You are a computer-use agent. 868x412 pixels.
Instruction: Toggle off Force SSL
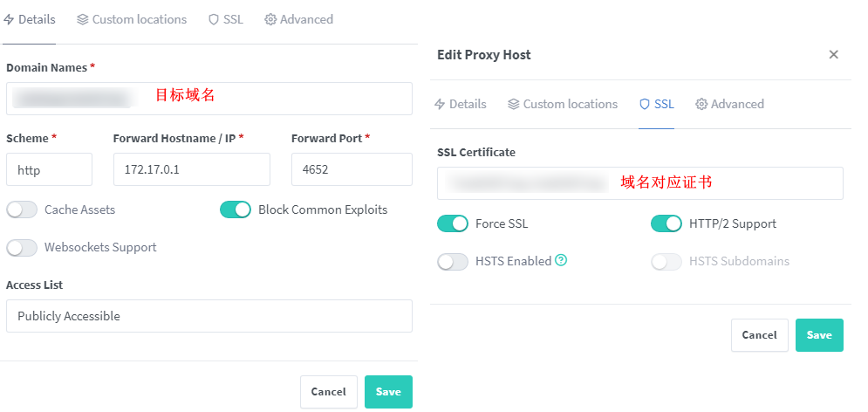click(453, 223)
